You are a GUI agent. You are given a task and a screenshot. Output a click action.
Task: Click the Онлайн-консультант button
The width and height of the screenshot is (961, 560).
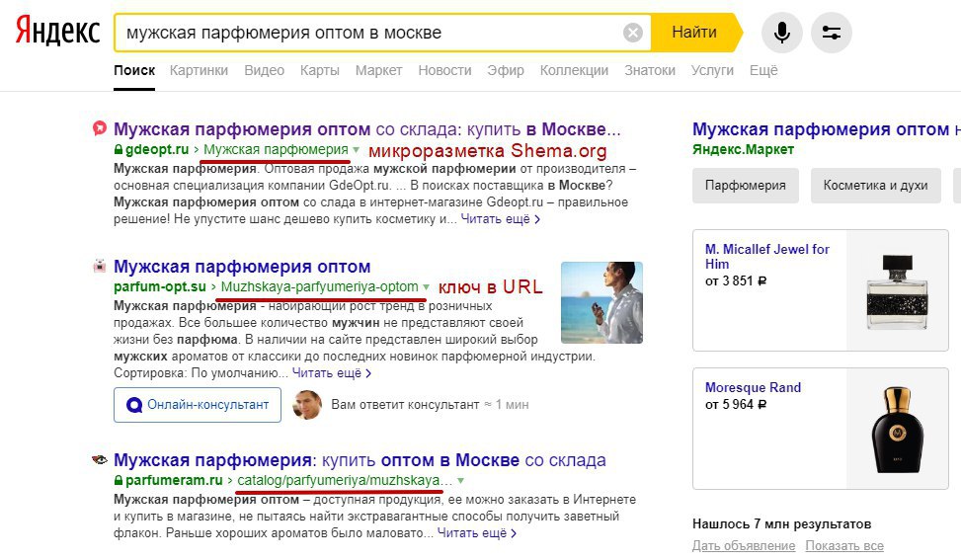(198, 404)
